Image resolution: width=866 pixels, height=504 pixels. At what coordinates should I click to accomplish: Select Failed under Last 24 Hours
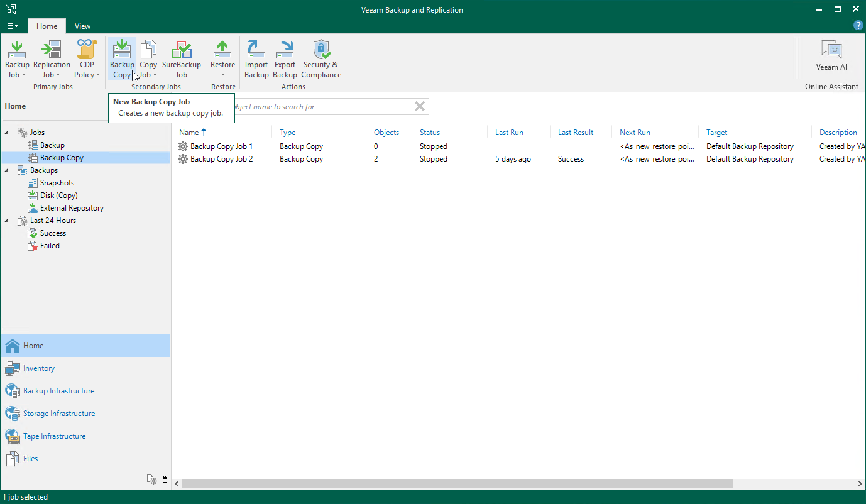tap(50, 246)
